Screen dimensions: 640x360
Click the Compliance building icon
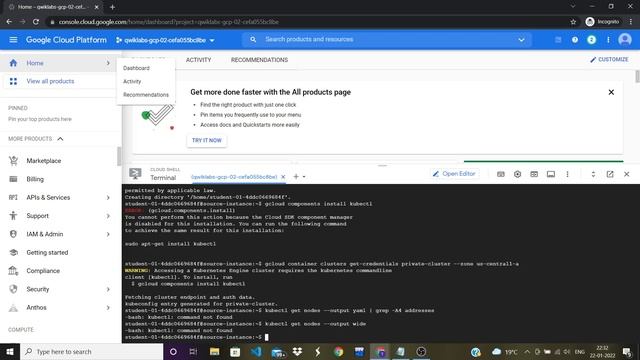[13, 271]
